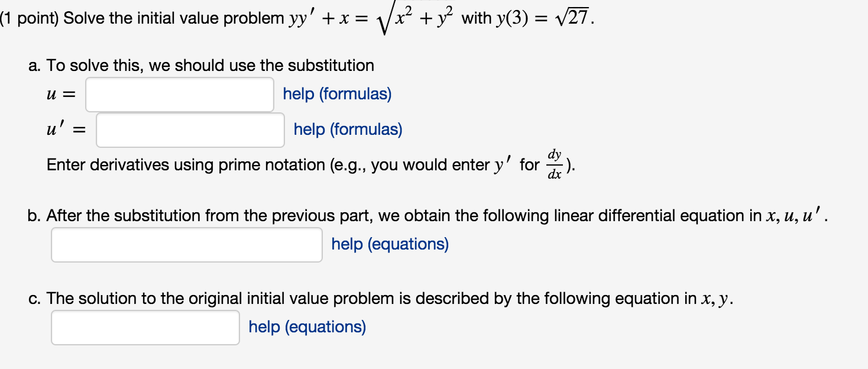Viewport: 868px width, 369px height.
Task: Click inside the u' derivative box
Action: click(189, 130)
